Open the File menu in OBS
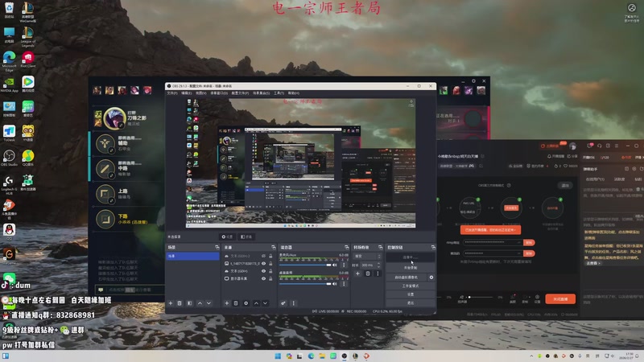The width and height of the screenshot is (644, 362). (x=171, y=93)
